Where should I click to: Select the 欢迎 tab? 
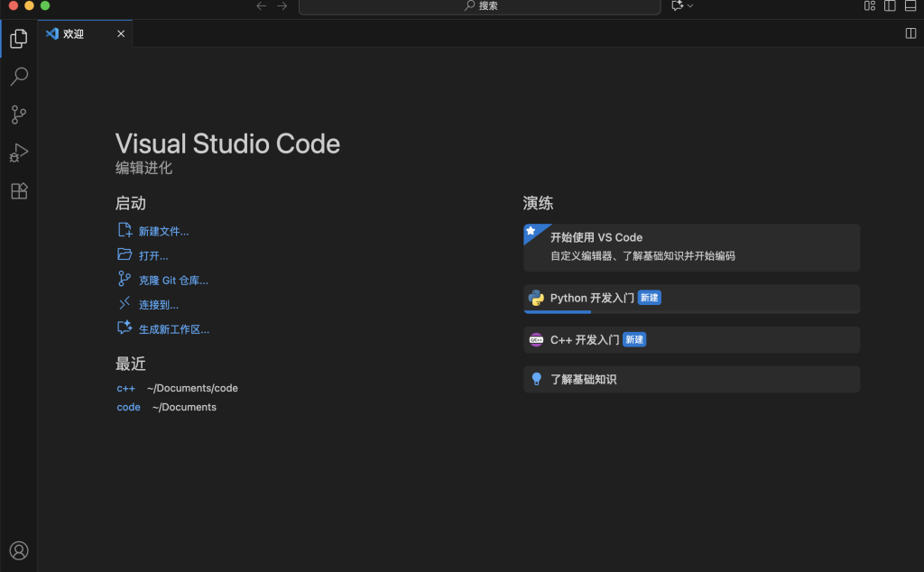pos(74,34)
